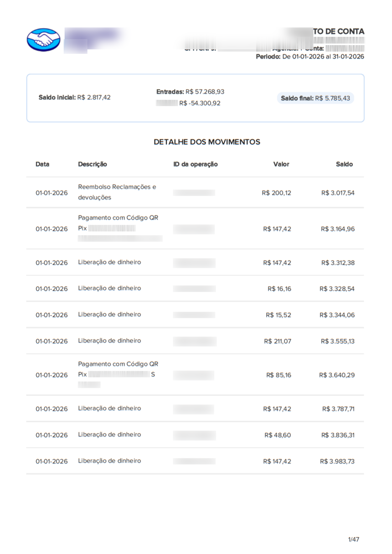
Task: Click the ID da operação column header
Action: coord(196,164)
